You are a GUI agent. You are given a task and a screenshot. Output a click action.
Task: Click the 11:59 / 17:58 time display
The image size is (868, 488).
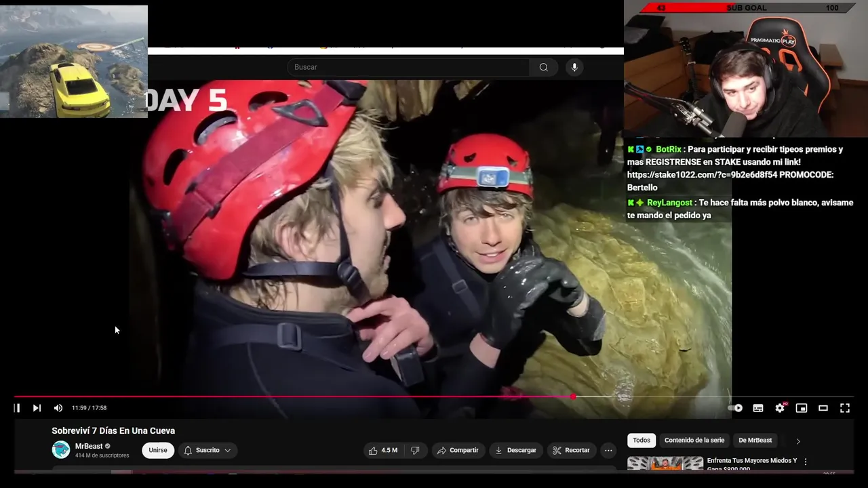[89, 408]
